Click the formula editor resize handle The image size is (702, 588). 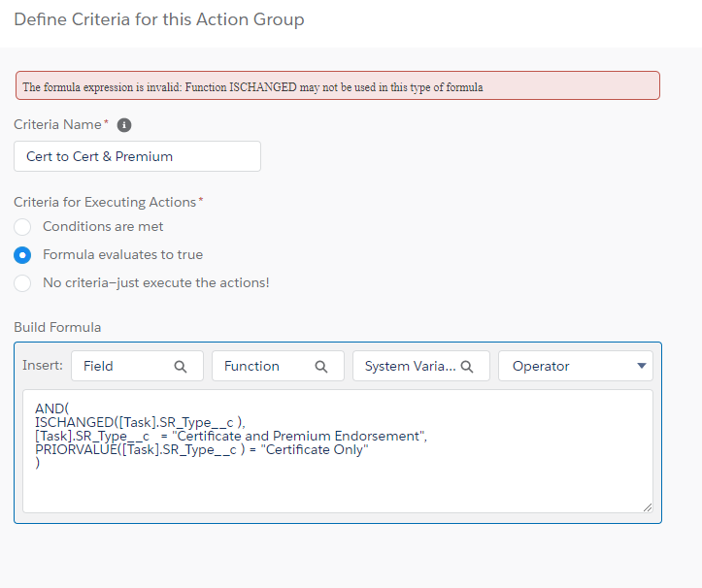click(647, 506)
